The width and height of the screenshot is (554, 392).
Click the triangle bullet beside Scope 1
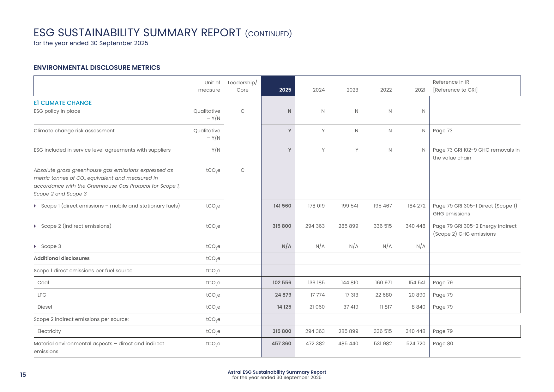pos(35,206)
